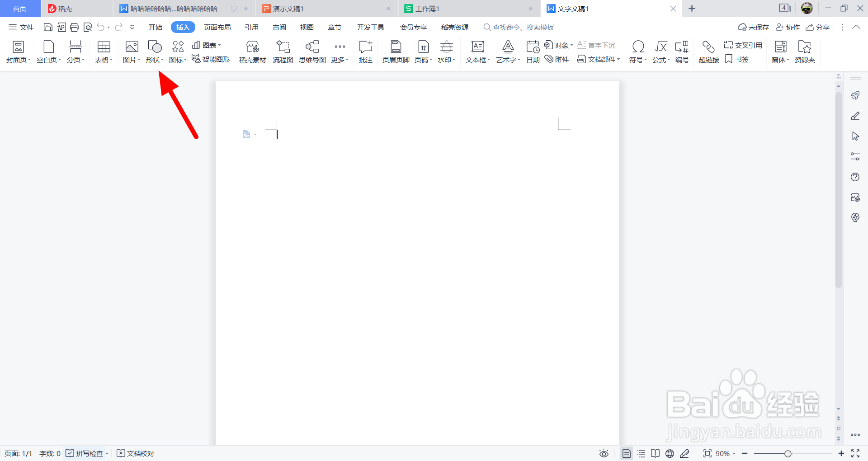
Task: Insert a symbol (符号)
Action: [638, 52]
